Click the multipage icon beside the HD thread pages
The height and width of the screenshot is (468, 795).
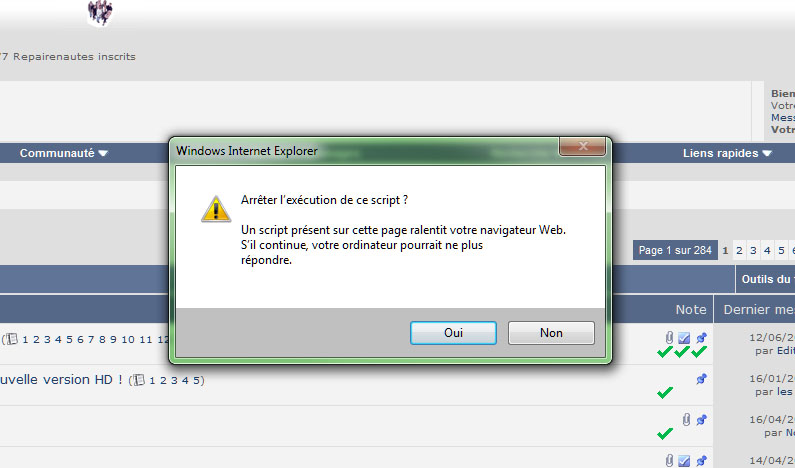(x=138, y=380)
